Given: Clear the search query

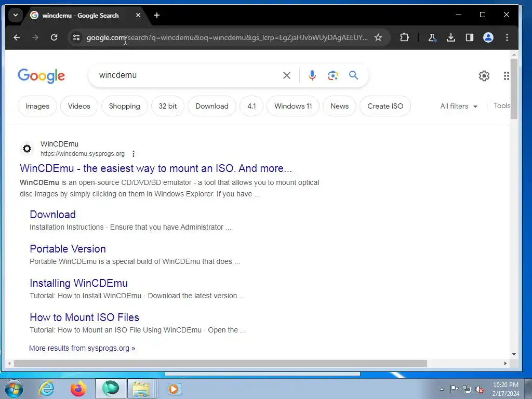Looking at the screenshot, I should tap(287, 75).
